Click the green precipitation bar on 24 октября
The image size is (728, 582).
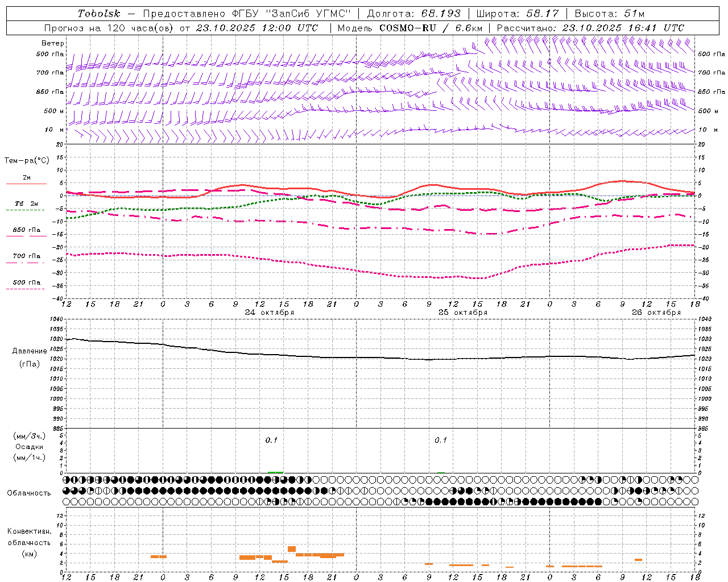275,472
